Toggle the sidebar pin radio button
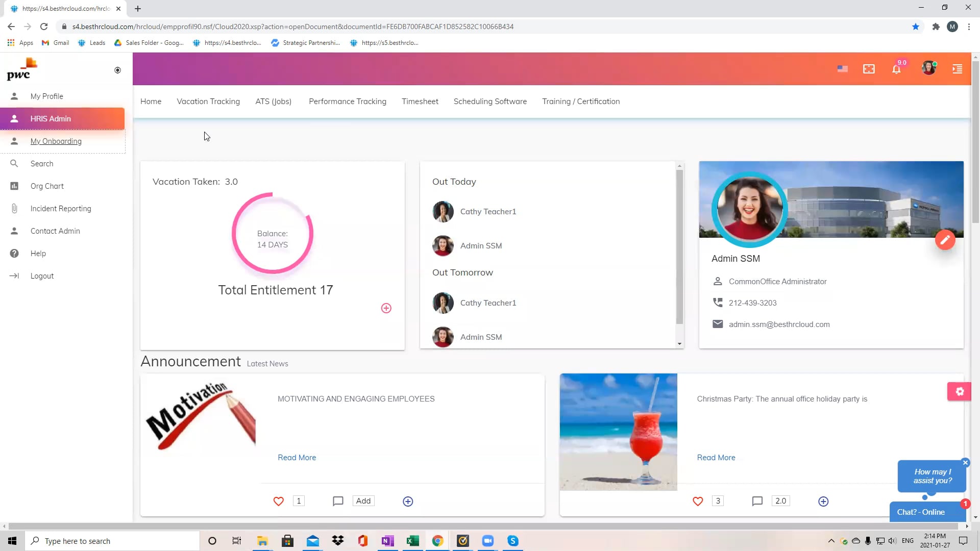This screenshot has width=980, height=551. pyautogui.click(x=117, y=70)
